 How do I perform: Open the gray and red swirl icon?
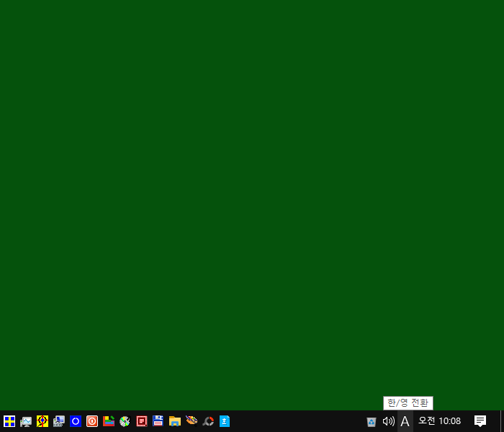point(208,421)
